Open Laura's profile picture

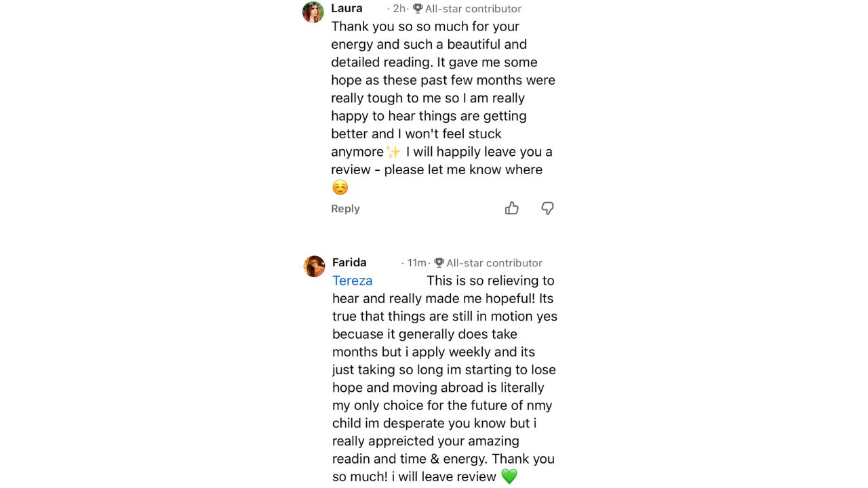pyautogui.click(x=313, y=12)
